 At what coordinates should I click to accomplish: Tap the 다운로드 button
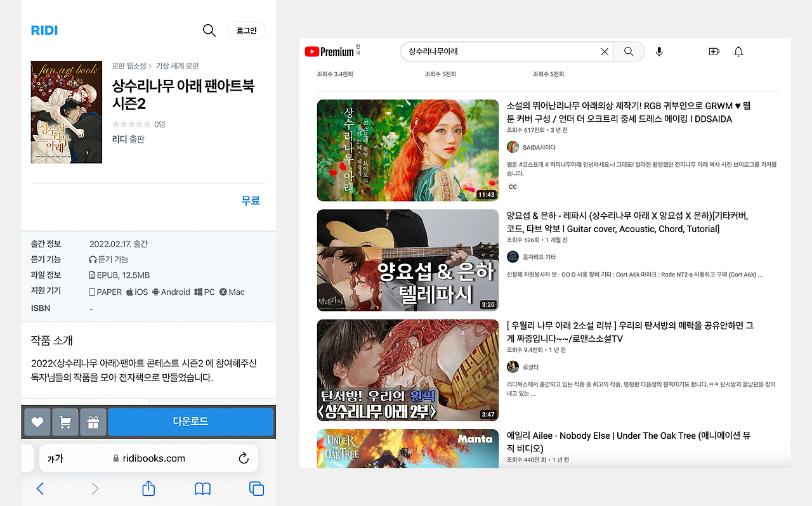pyautogui.click(x=190, y=422)
